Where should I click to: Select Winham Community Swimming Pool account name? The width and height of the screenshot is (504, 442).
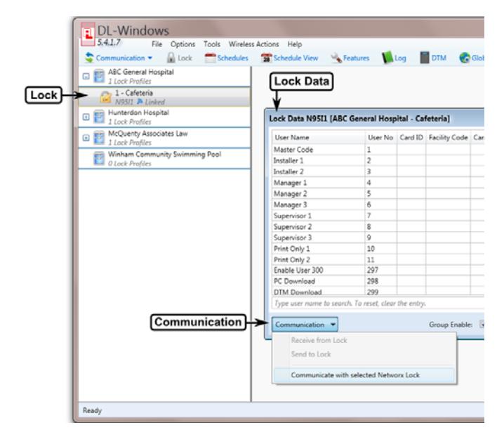point(164,155)
